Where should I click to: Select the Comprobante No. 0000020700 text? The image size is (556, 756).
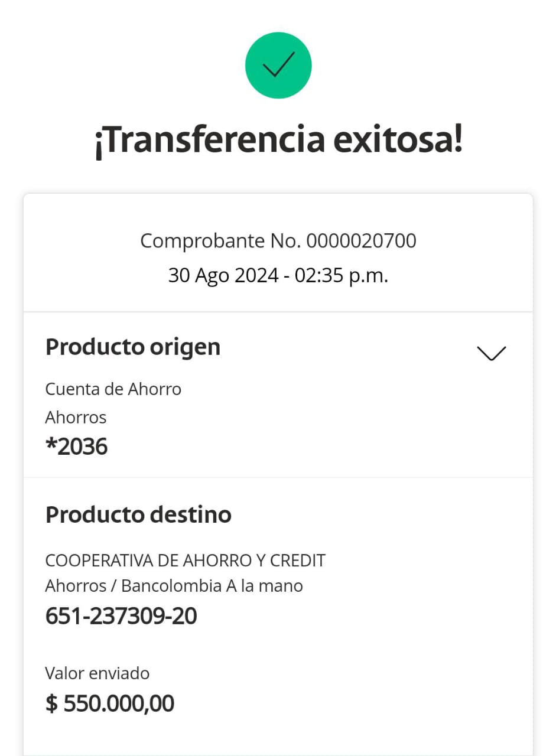278,241
